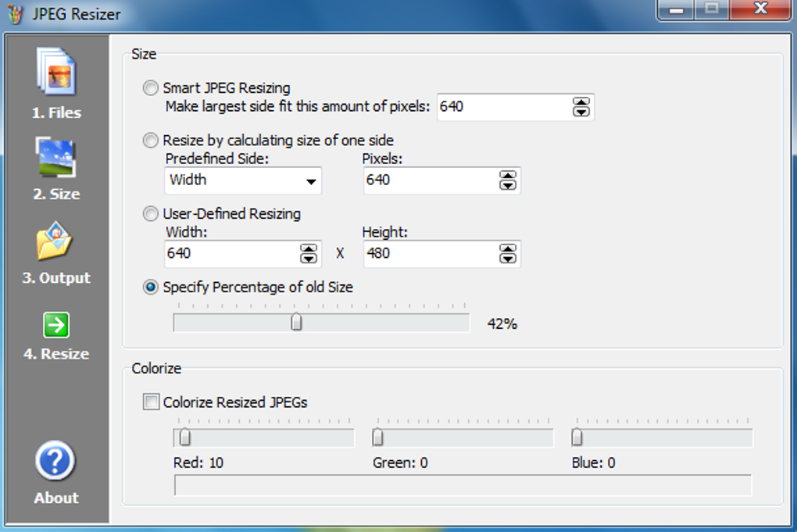Screen dimensions: 797x532
Task: Adjust the Height 480 spinner arrows
Action: point(508,254)
